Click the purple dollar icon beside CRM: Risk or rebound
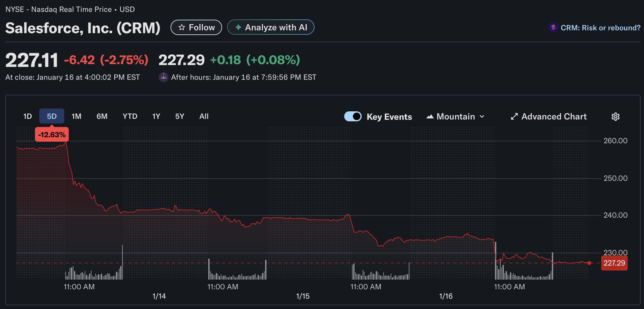Image resolution: width=644 pixels, height=309 pixels. coord(553,28)
